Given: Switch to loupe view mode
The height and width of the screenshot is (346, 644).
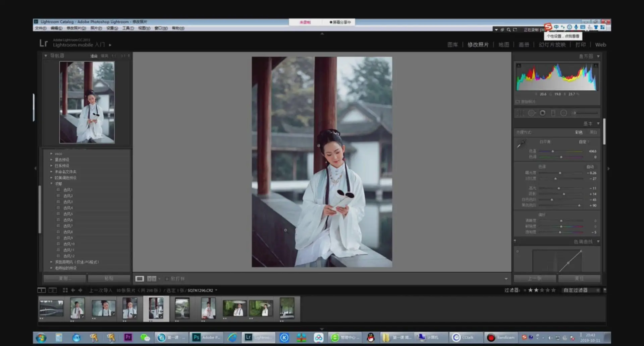Looking at the screenshot, I should coord(140,279).
